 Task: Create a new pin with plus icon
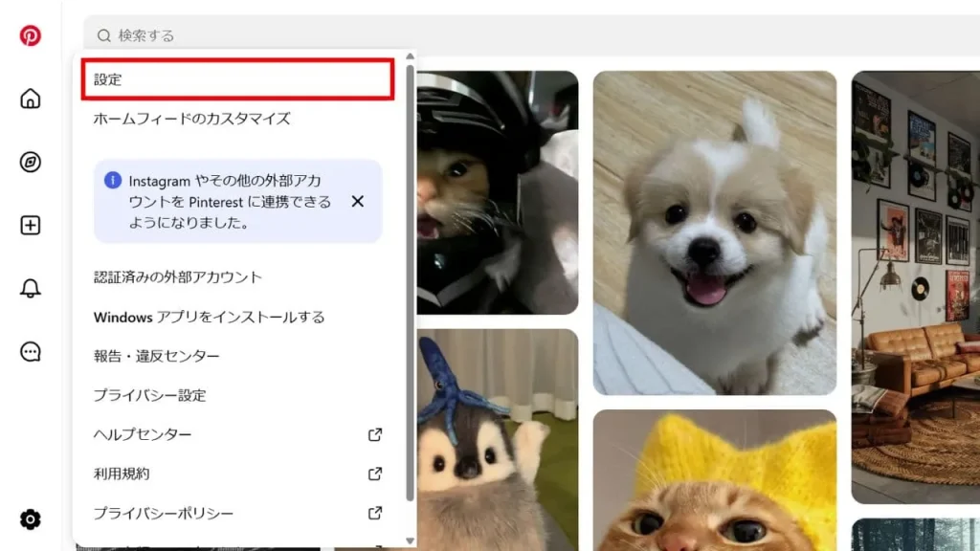point(30,225)
